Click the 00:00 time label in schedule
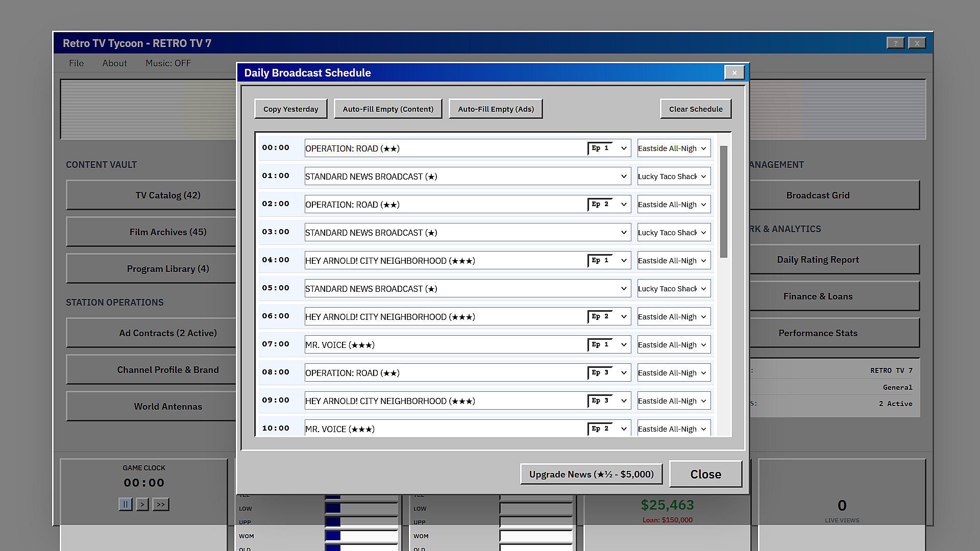The image size is (980, 551). coord(276,148)
